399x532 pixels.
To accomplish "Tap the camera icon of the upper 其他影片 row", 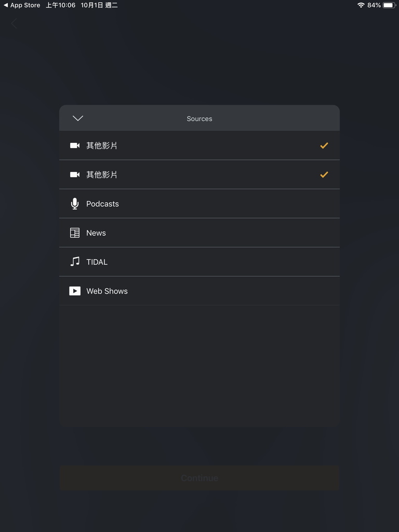I will (x=75, y=145).
